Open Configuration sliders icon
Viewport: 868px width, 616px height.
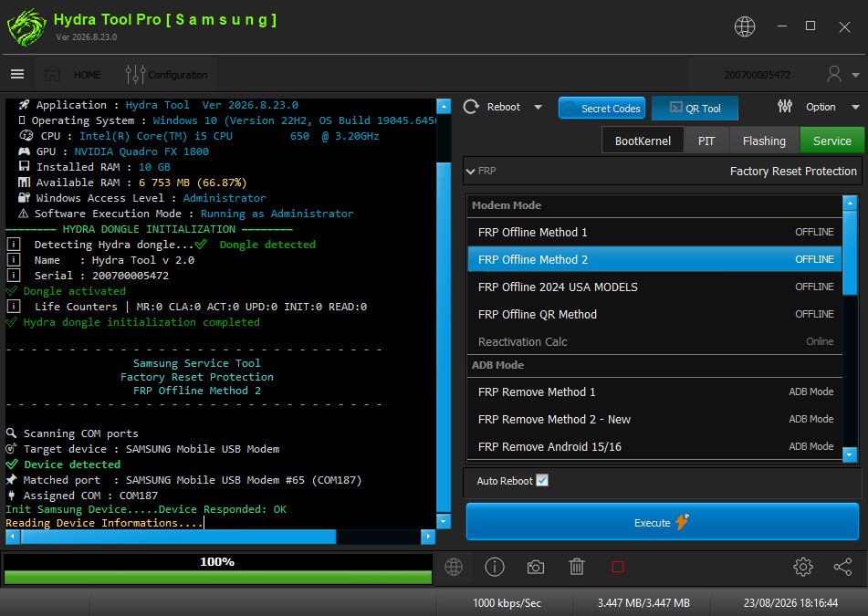135,74
